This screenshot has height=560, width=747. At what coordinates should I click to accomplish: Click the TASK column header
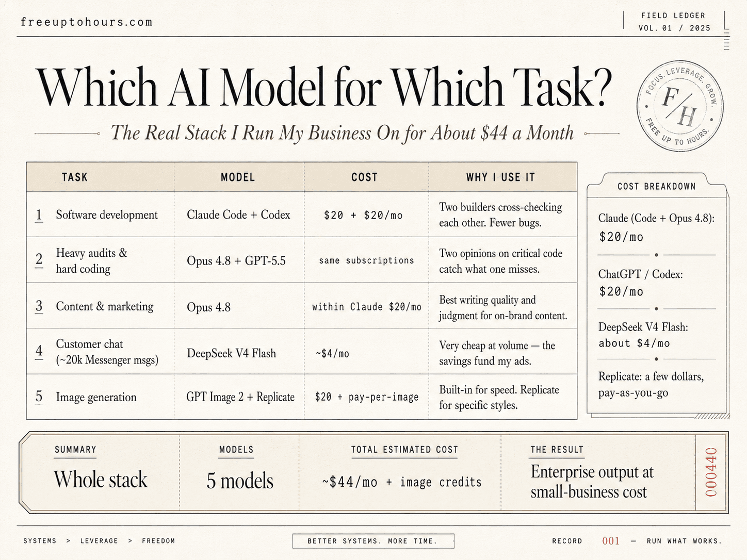click(74, 177)
